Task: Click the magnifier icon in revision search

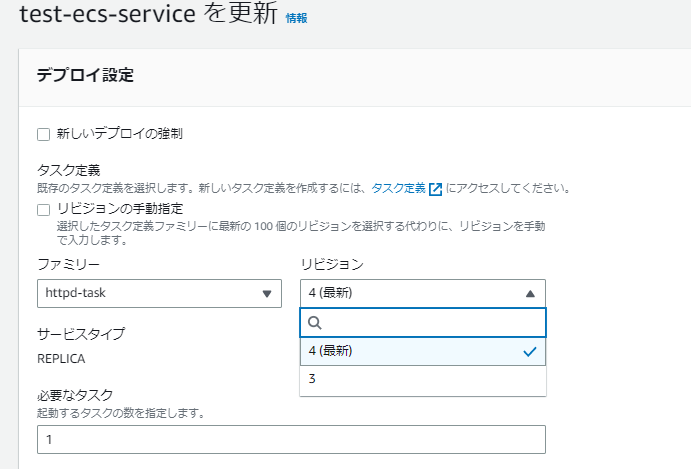Action: tap(315, 323)
